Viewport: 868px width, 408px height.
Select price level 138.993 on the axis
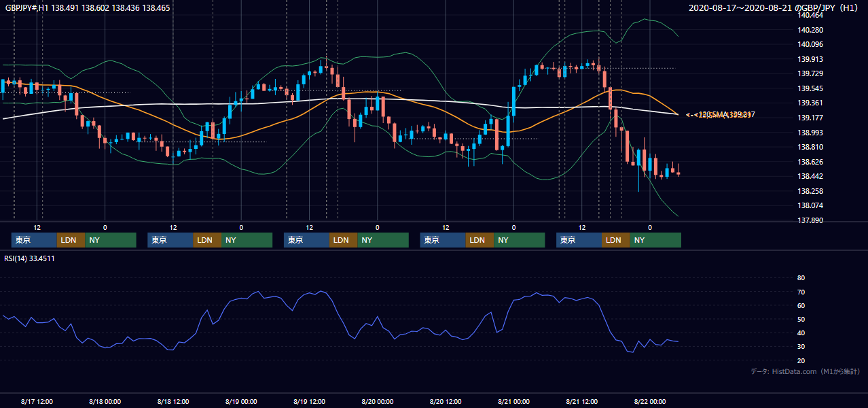(811, 133)
